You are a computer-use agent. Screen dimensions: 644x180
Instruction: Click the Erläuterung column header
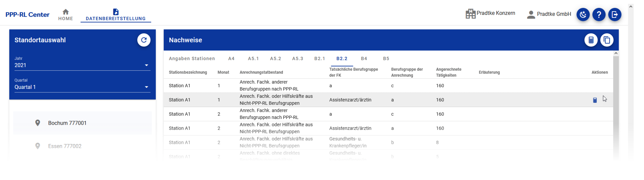(x=489, y=72)
